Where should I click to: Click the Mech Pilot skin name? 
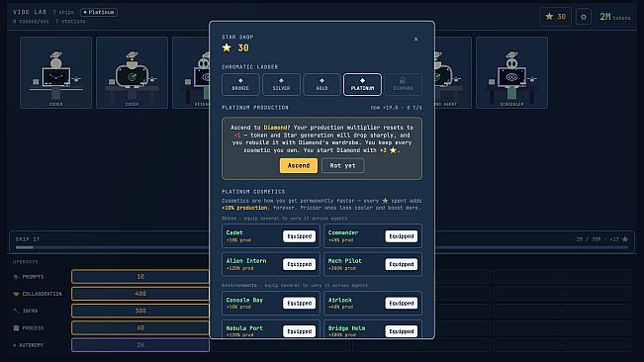tap(344, 261)
